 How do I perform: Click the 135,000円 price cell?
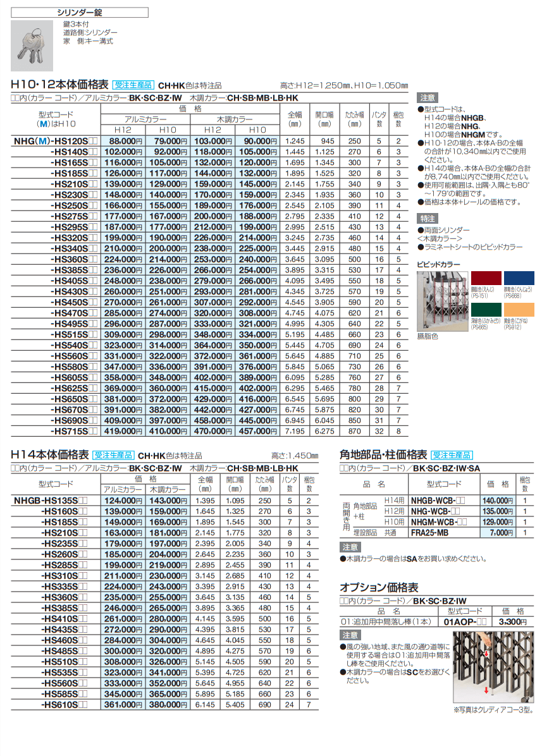[498, 511]
